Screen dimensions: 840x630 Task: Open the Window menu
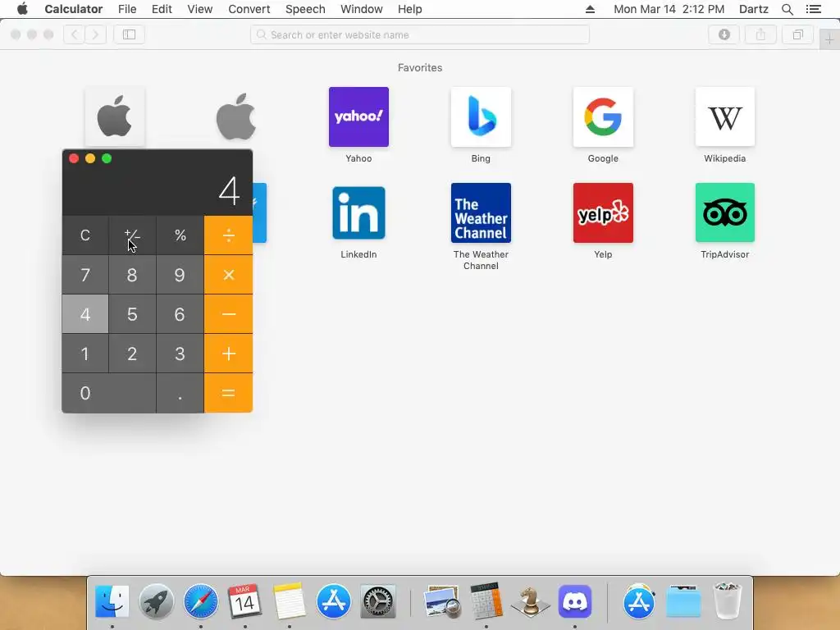click(x=362, y=9)
